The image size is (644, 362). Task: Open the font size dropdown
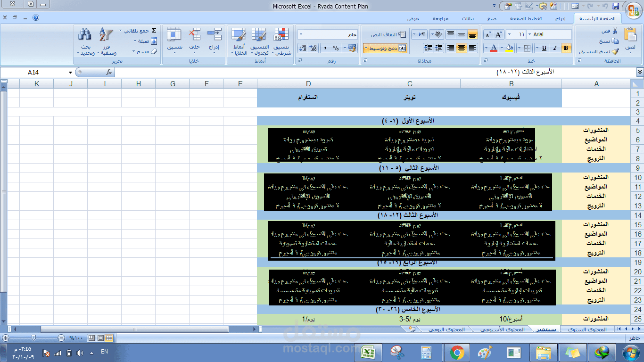point(510,34)
